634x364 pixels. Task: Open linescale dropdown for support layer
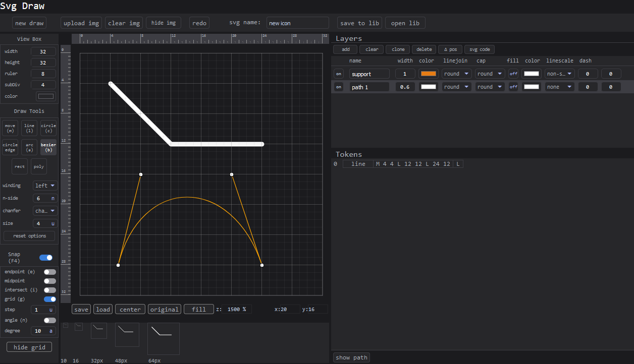click(x=560, y=74)
